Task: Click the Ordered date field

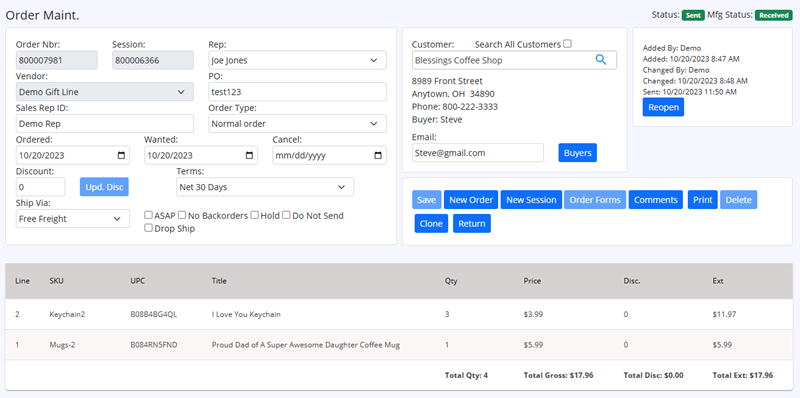Action: tap(73, 155)
